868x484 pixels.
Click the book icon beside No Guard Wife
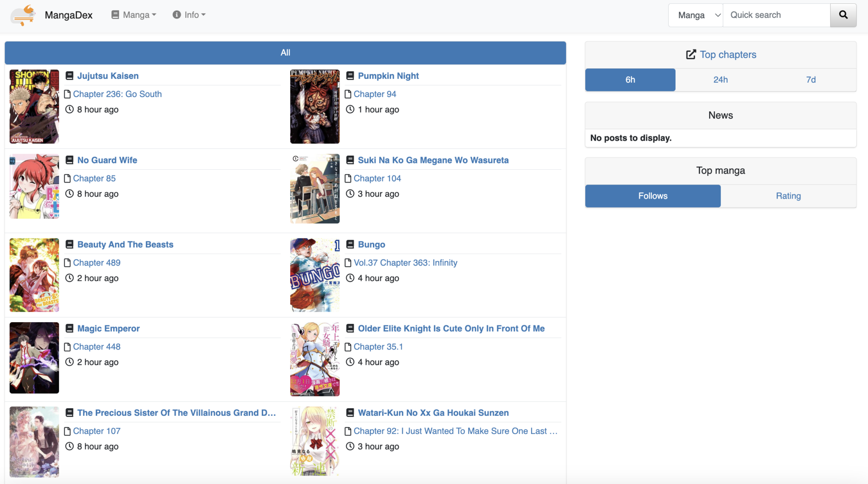coord(70,160)
